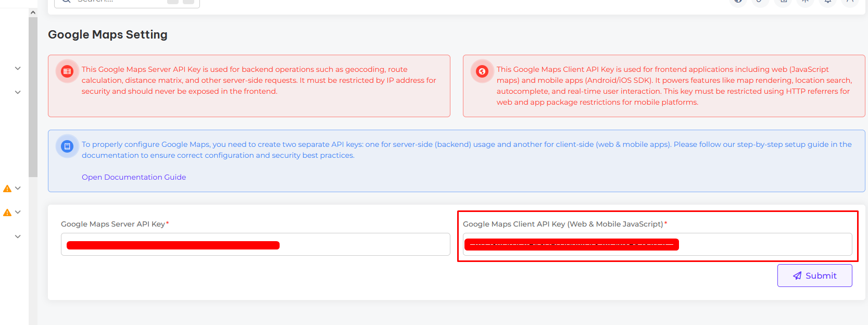Expand chevron beside the lower warning icon
Viewport: 868px width, 325px height.
tap(18, 212)
